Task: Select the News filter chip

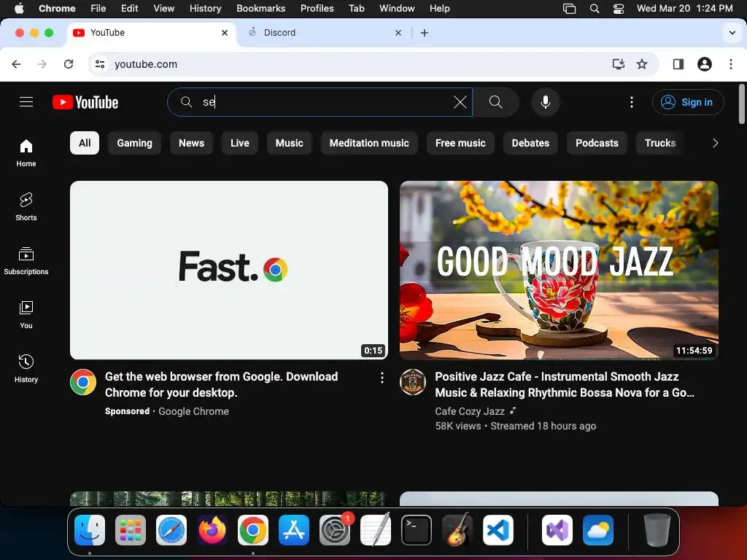Action: (x=192, y=143)
